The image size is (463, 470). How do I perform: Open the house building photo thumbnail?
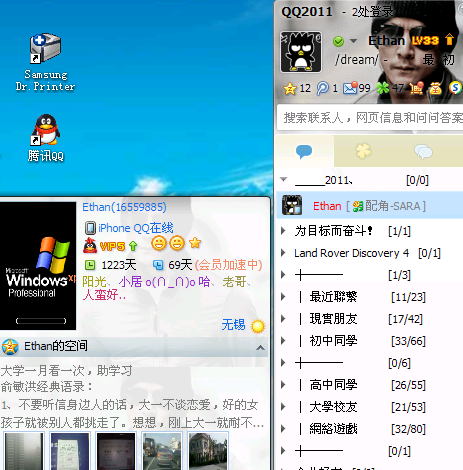208,451
